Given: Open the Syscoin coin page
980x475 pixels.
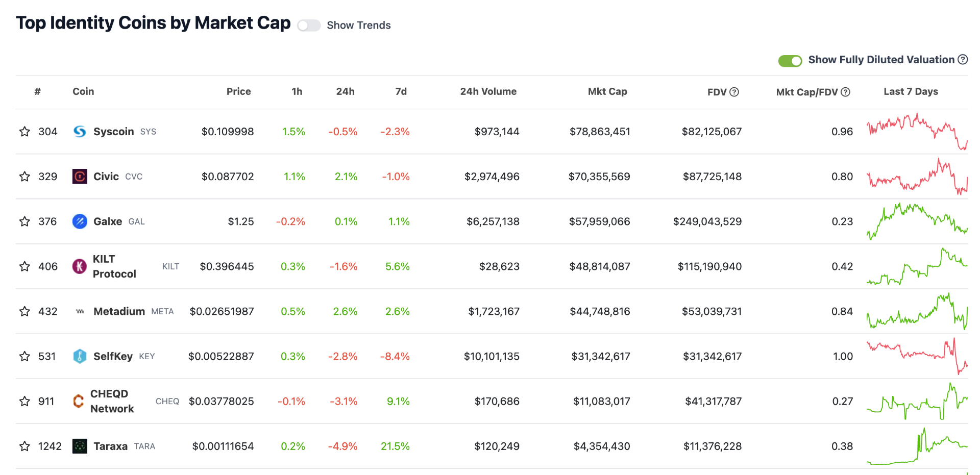Looking at the screenshot, I should tap(113, 132).
